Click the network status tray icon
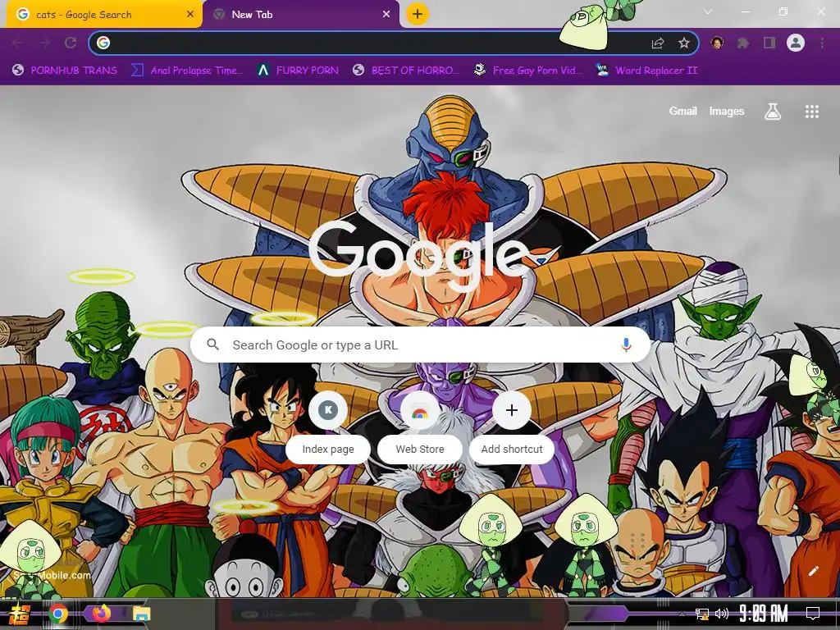 click(702, 614)
